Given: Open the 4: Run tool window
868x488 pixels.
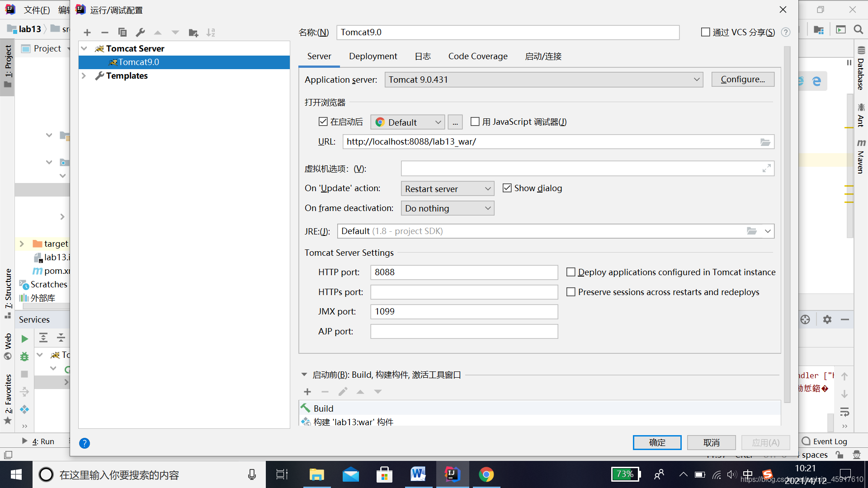Looking at the screenshot, I should point(38,441).
